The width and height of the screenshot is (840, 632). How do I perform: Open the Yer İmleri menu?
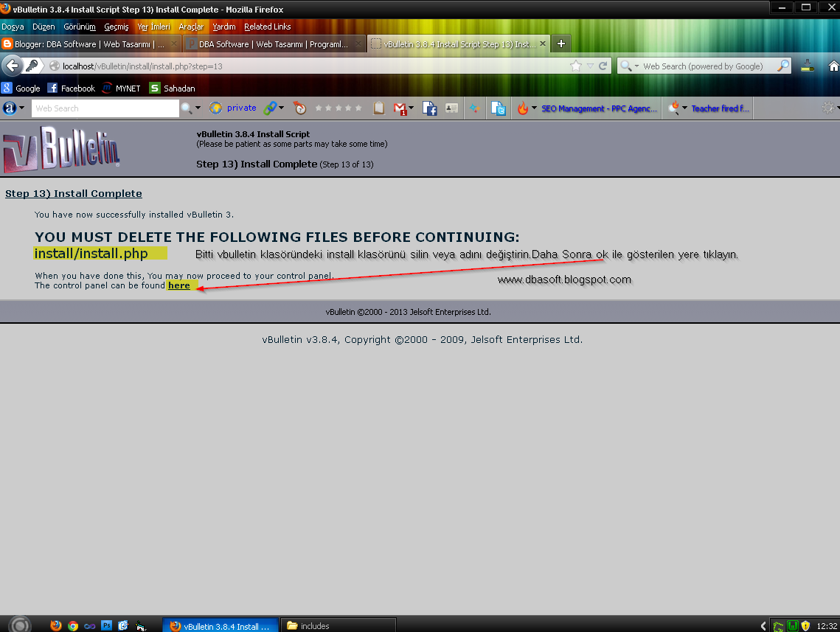[153, 27]
